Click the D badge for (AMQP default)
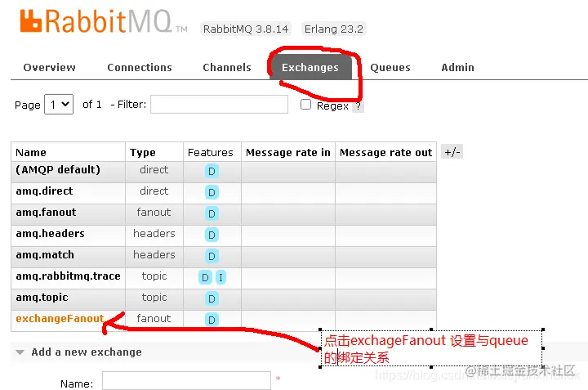588x390 pixels. click(x=212, y=171)
